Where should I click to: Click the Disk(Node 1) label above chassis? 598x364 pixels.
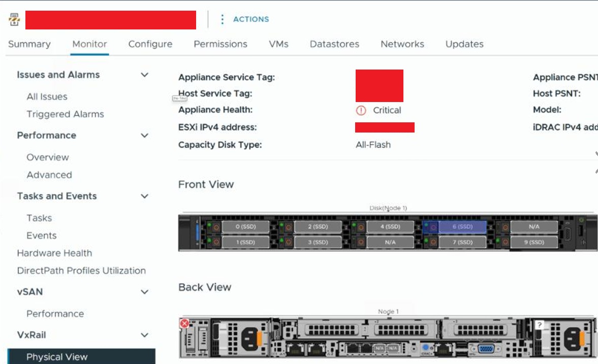(x=388, y=208)
